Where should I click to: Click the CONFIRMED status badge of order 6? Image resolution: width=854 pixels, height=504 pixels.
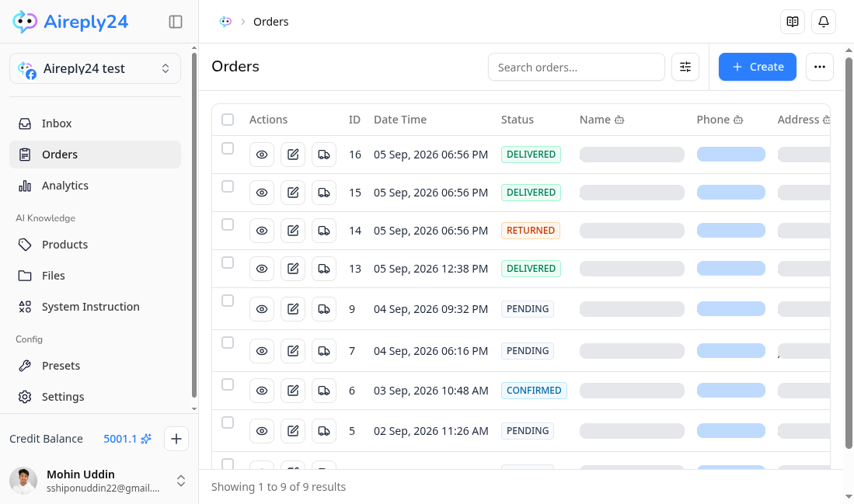(x=534, y=391)
